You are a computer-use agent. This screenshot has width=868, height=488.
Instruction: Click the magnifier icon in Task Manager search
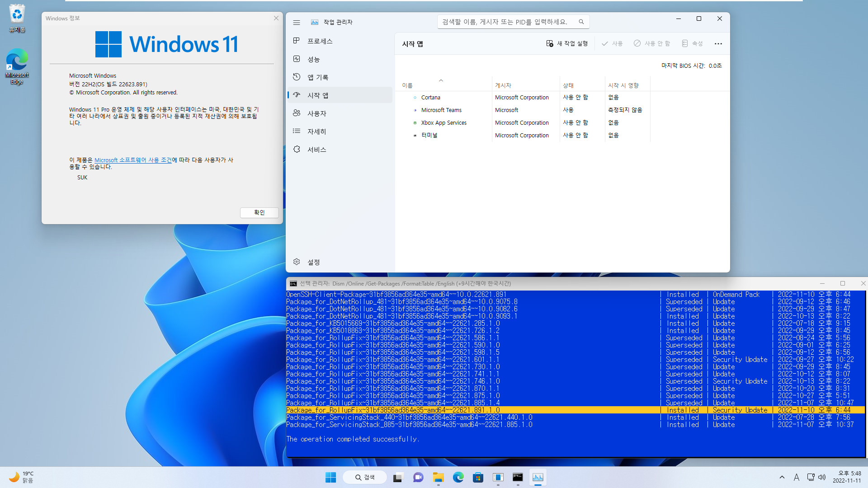(x=581, y=22)
